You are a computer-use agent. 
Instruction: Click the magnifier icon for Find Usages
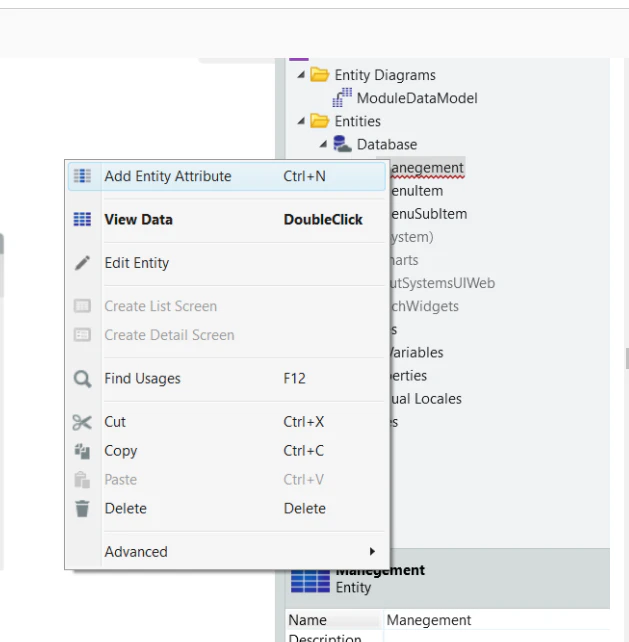tap(82, 379)
